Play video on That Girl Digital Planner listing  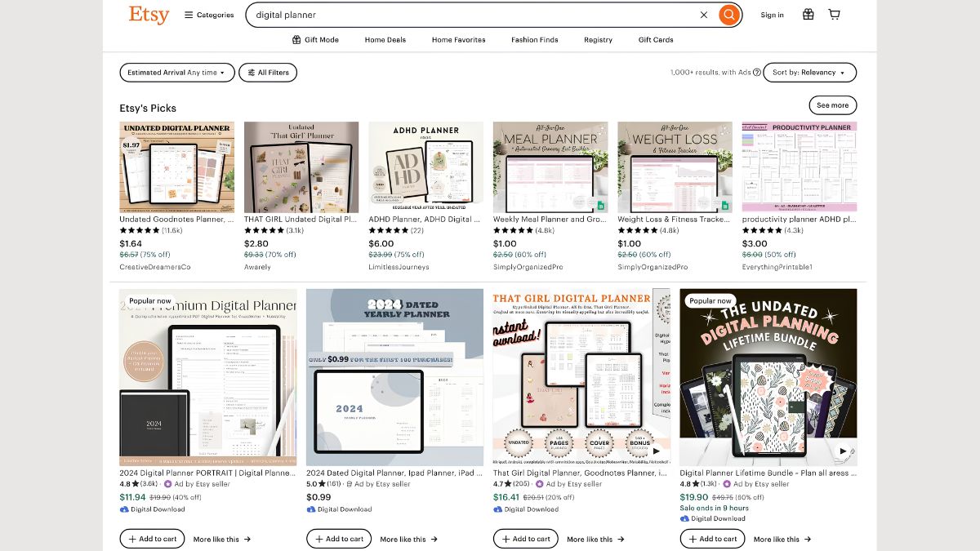point(657,451)
